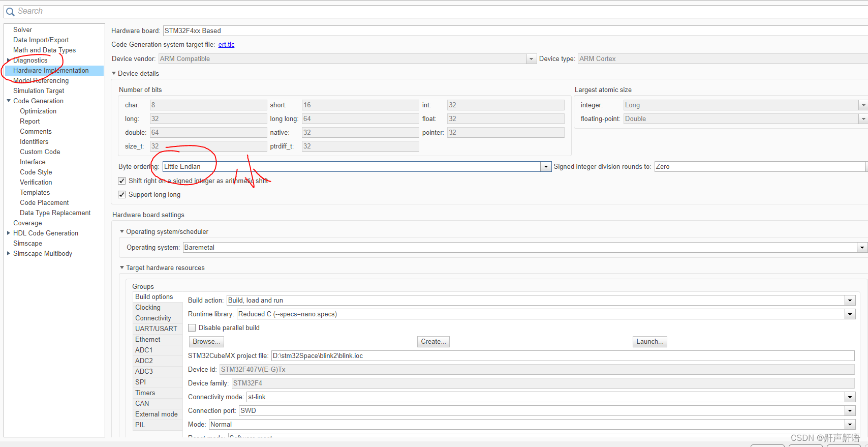Select Comments in the tree

pos(36,131)
